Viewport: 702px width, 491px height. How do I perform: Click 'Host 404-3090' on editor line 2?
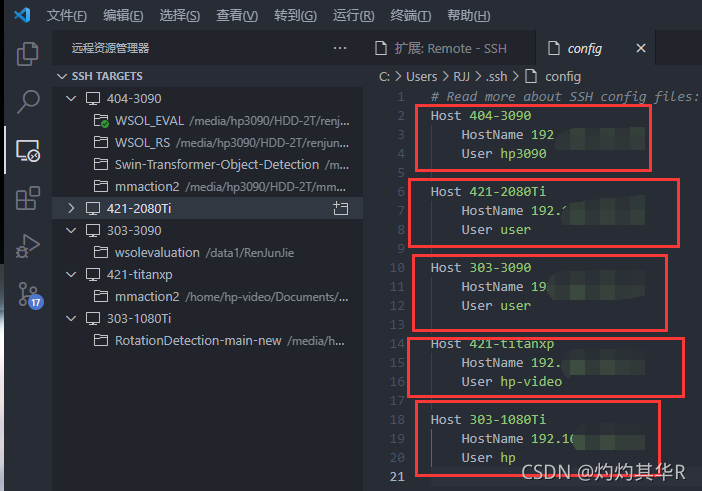coord(481,115)
